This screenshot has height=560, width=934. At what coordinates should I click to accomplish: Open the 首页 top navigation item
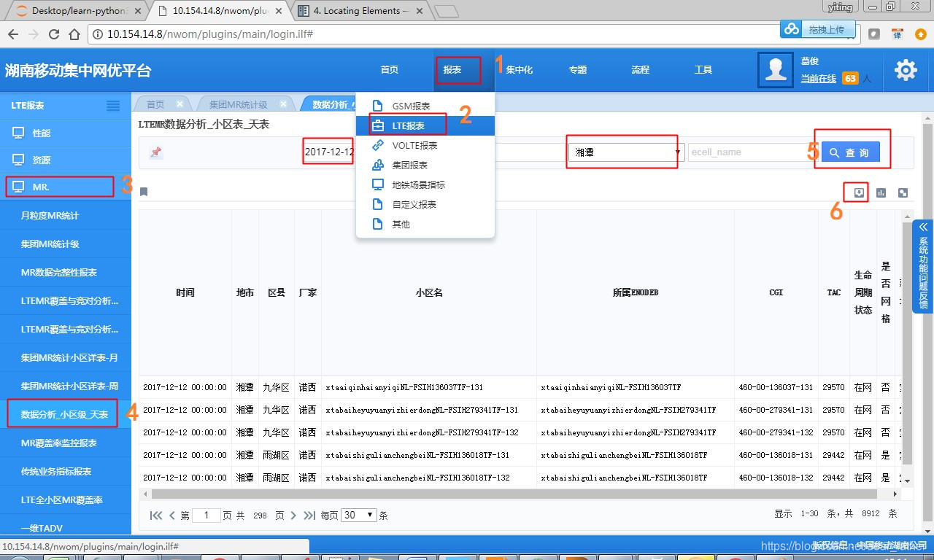click(390, 70)
